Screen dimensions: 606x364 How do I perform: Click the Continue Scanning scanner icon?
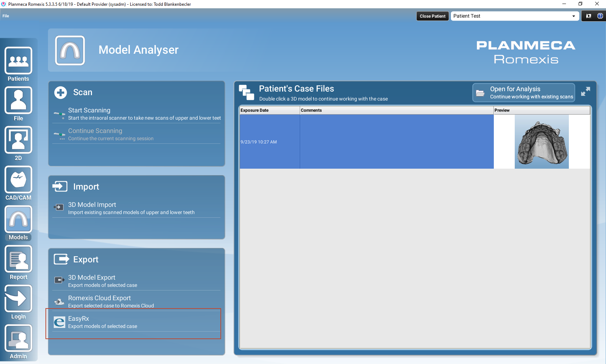(x=59, y=135)
